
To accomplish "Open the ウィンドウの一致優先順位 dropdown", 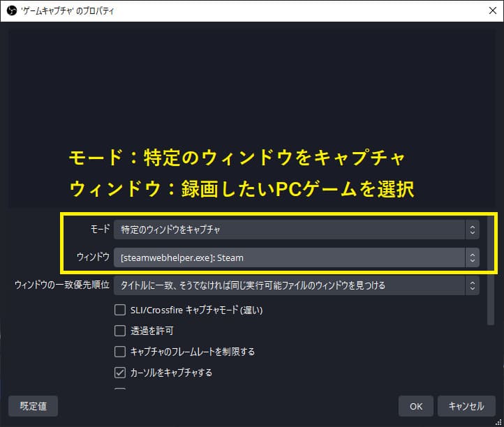I will tap(297, 285).
